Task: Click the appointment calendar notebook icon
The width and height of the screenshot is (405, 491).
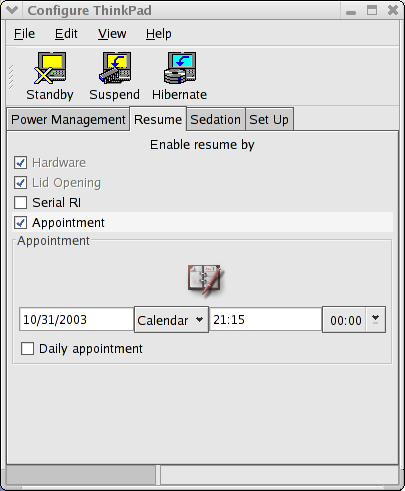Action: (204, 279)
